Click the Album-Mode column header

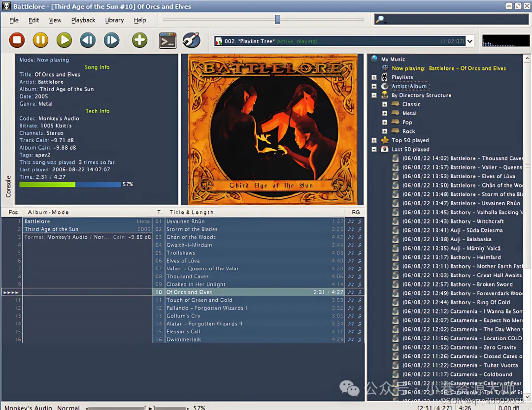(x=88, y=212)
